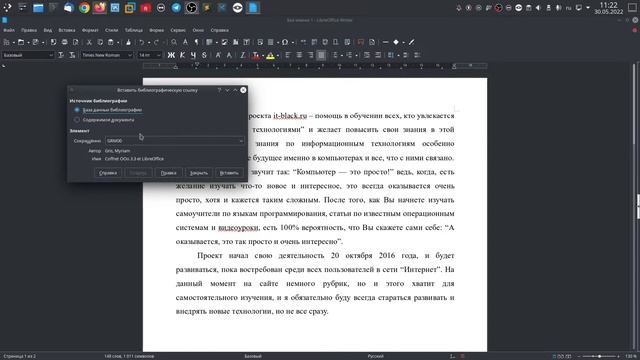The image size is (640, 360).
Task: Open font name dropdown Times New Roman
Action: 130,55
